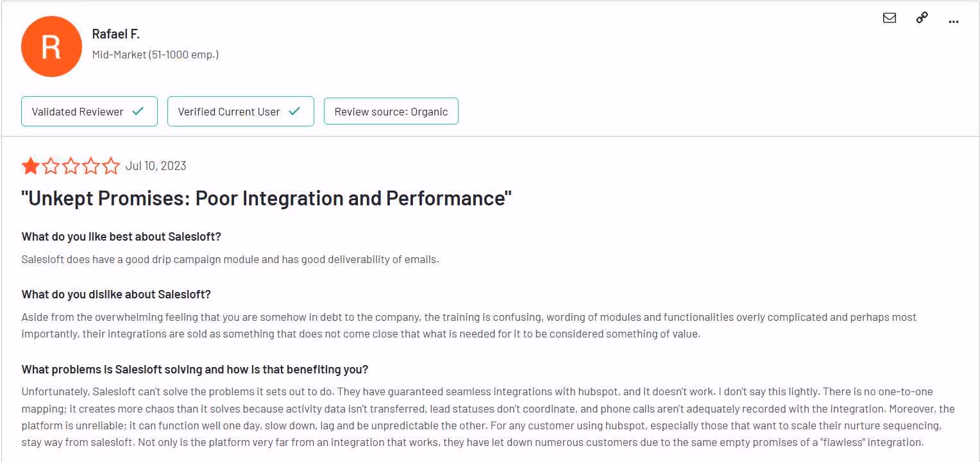Click the middle star in the rating row
The image size is (980, 462).
(71, 166)
